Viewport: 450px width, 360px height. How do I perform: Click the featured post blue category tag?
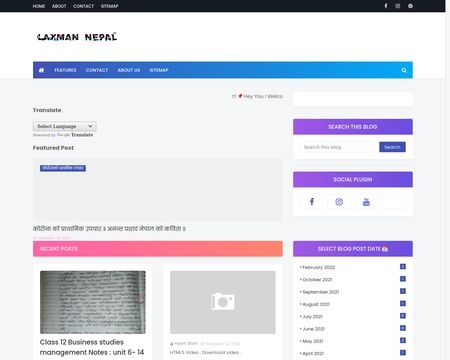point(63,168)
